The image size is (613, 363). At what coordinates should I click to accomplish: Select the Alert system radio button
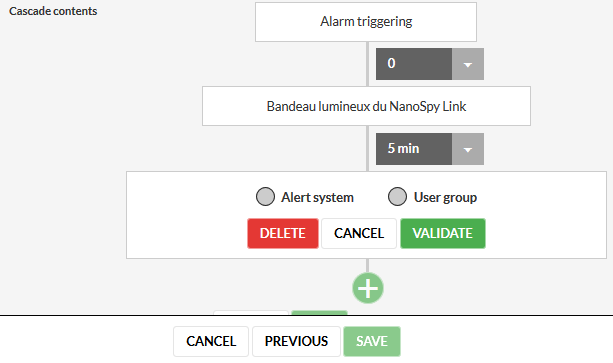(265, 197)
